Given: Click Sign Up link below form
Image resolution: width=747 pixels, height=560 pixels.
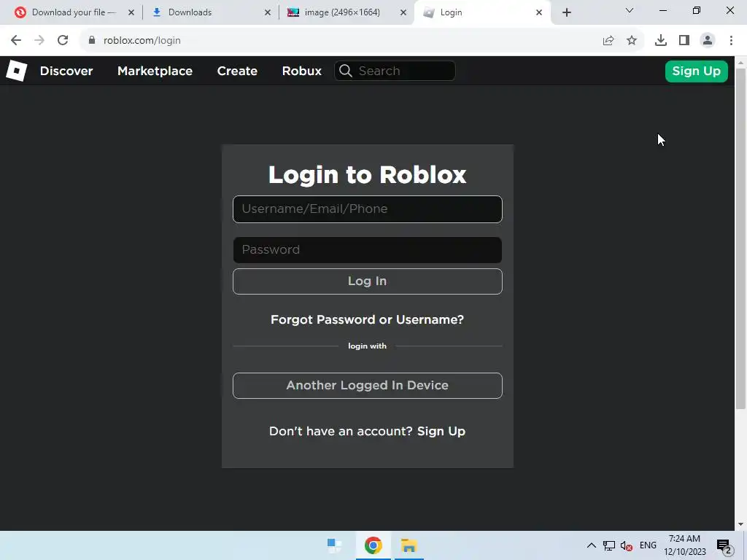Looking at the screenshot, I should click(441, 431).
